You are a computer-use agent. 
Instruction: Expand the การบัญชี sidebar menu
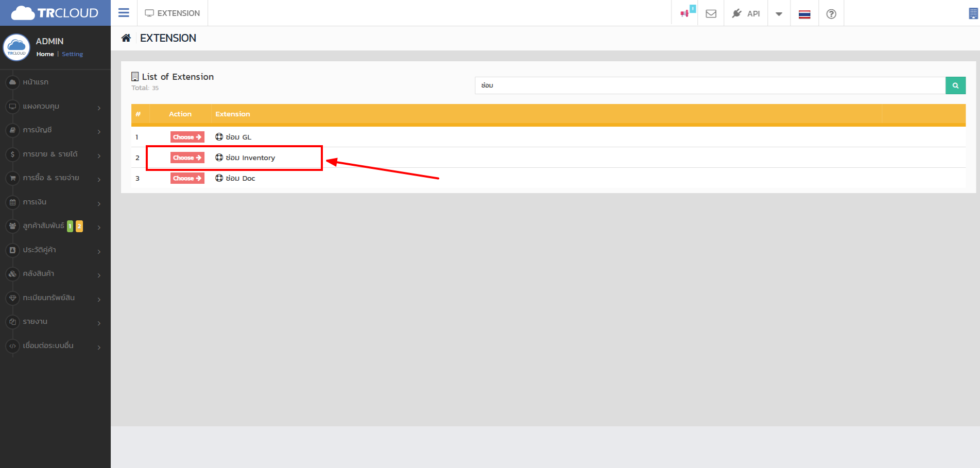54,130
